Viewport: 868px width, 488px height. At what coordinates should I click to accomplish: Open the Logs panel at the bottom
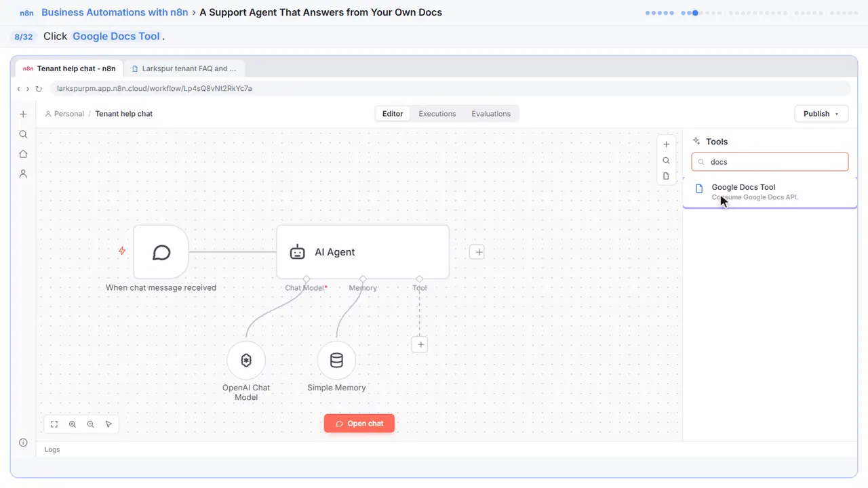[x=52, y=449]
